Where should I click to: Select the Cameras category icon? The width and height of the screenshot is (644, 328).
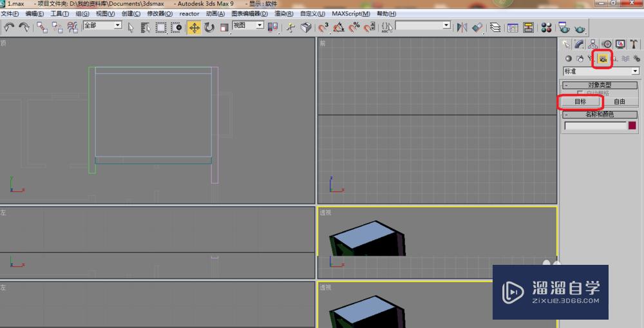(603, 59)
